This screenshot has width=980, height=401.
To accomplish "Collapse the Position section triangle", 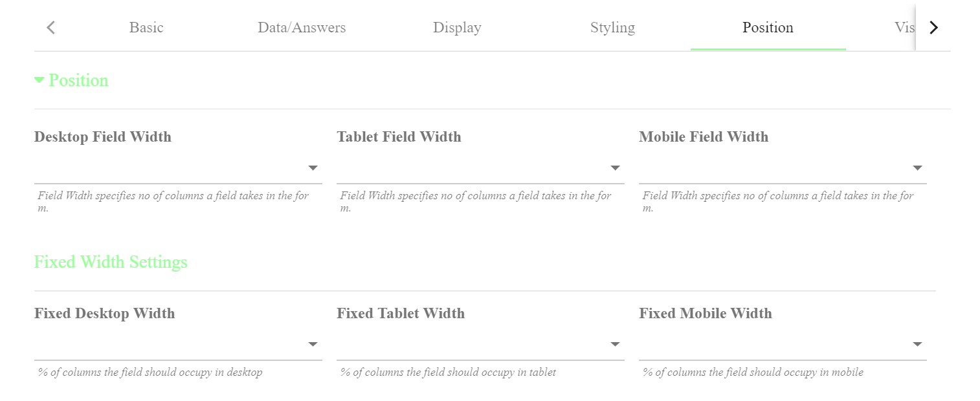I will click(39, 80).
